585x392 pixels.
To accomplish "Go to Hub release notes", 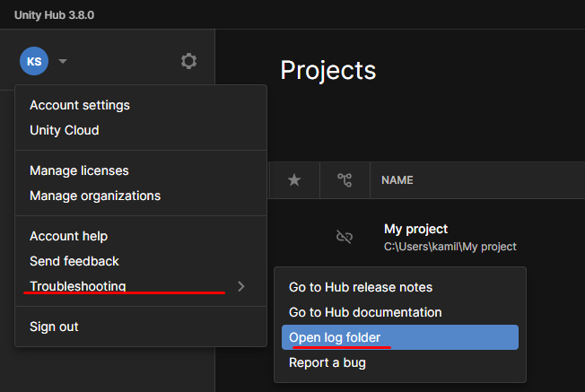I will pyautogui.click(x=361, y=287).
